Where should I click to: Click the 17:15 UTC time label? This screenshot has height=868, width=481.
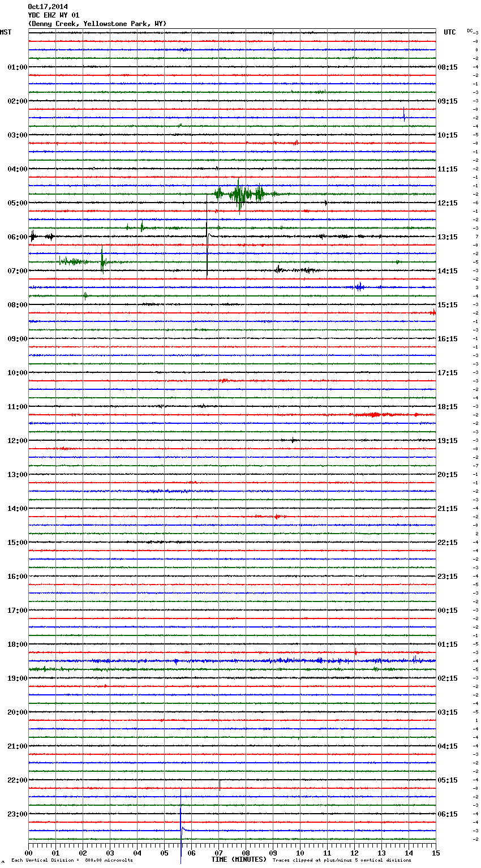coord(448,373)
